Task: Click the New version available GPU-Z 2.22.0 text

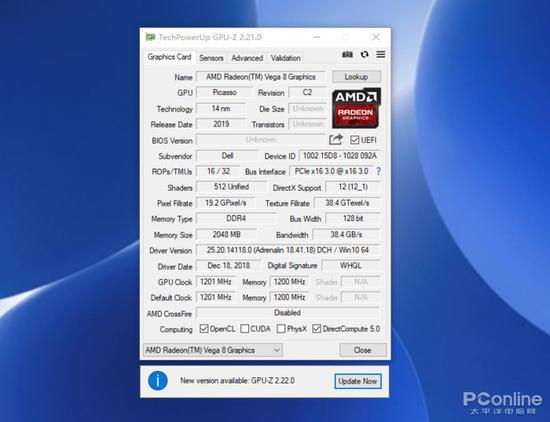Action: pos(237,381)
